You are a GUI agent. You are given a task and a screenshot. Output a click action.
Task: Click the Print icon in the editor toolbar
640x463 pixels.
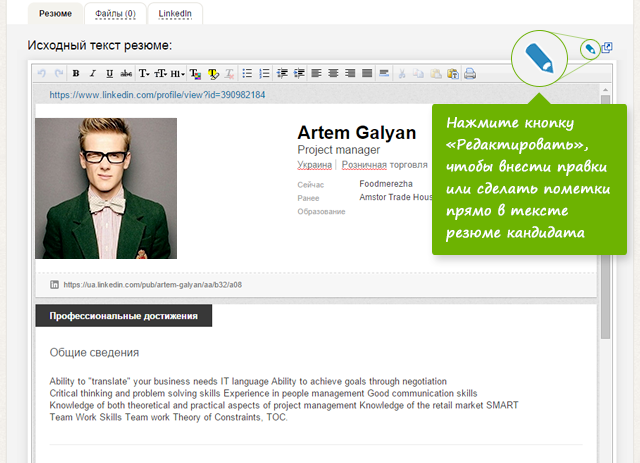470,73
